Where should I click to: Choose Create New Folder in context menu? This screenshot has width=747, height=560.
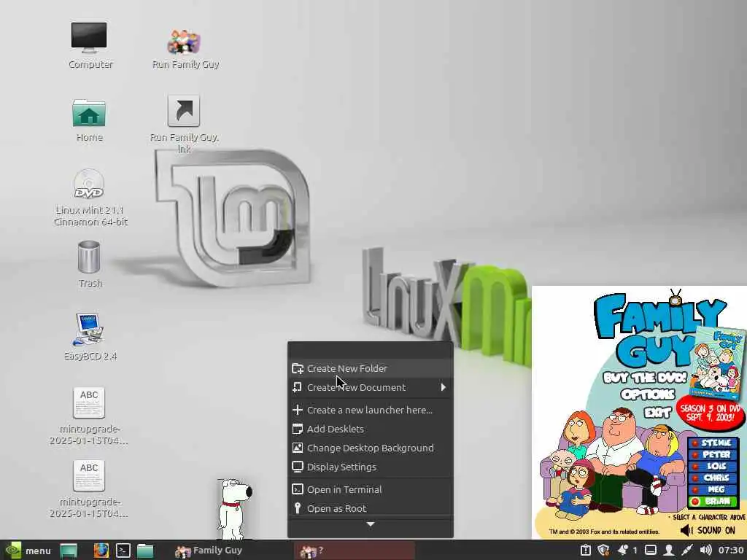[371, 368]
